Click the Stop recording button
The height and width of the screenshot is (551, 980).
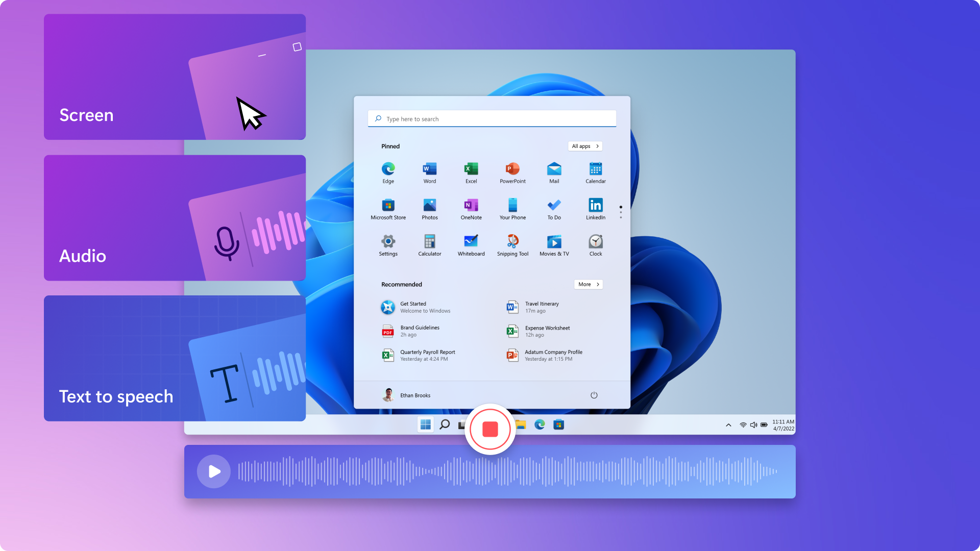point(490,429)
